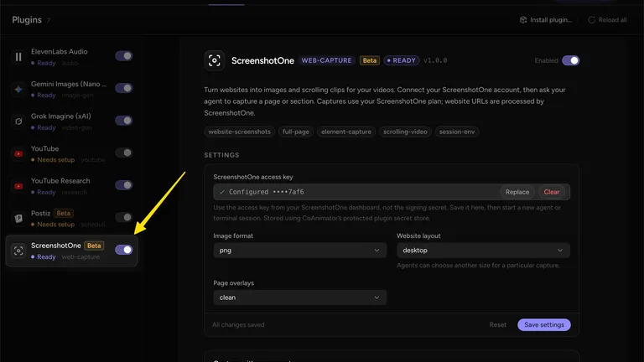644x362 pixels.
Task: Click Install plugin button
Action: coord(546,20)
